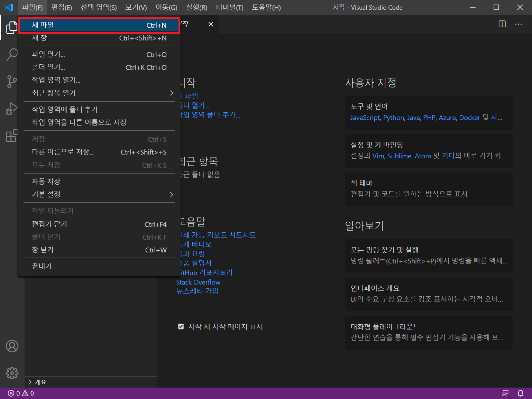Open the Search view icon

pos(12,54)
